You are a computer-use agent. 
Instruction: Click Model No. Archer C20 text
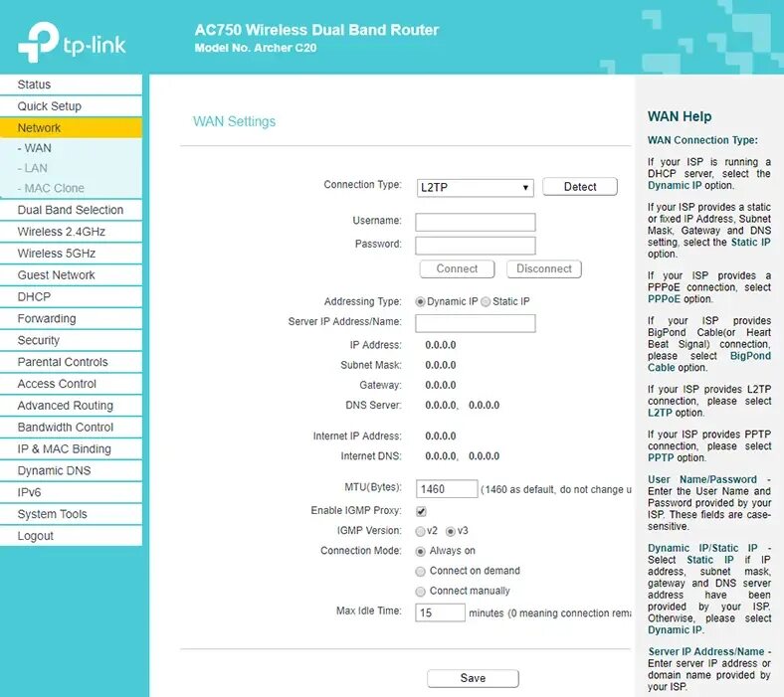[x=256, y=48]
